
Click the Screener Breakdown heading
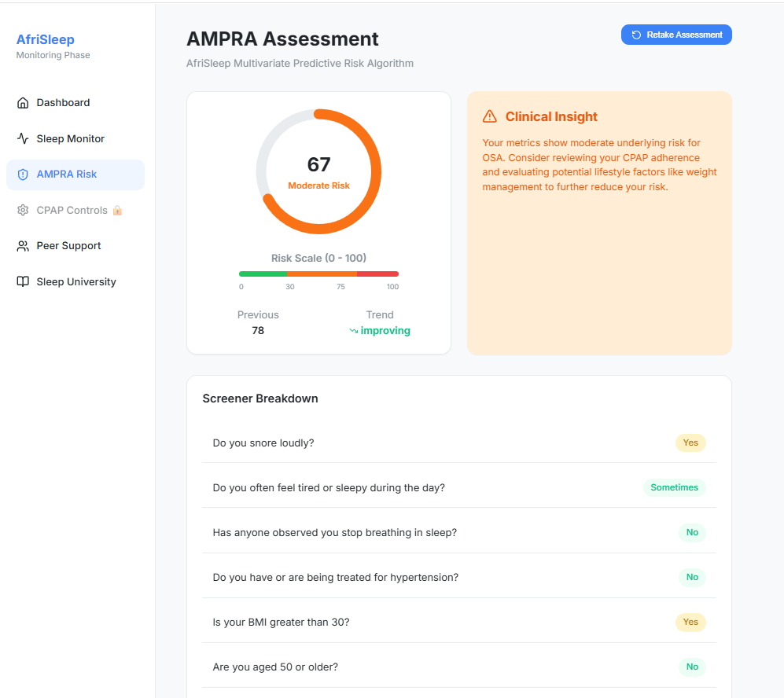point(260,399)
